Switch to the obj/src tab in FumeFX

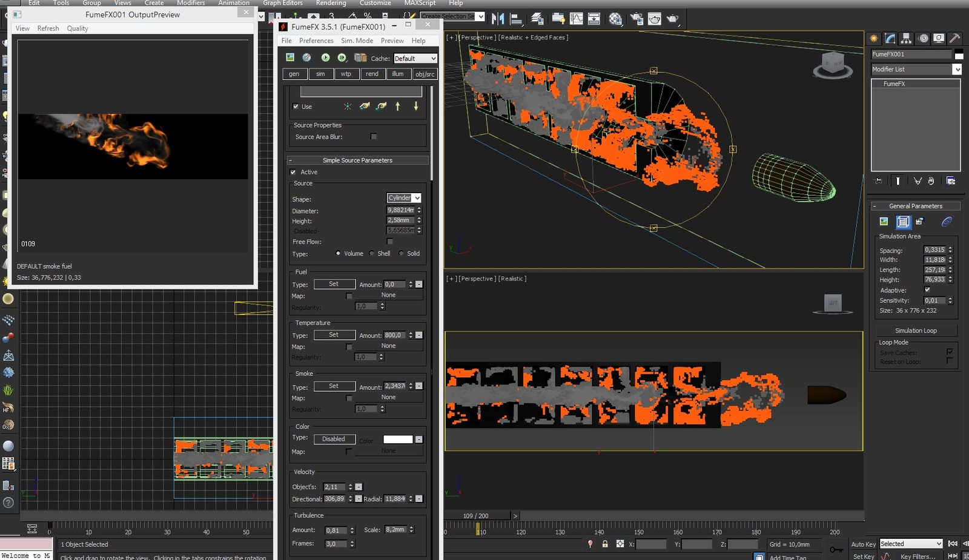tap(425, 74)
